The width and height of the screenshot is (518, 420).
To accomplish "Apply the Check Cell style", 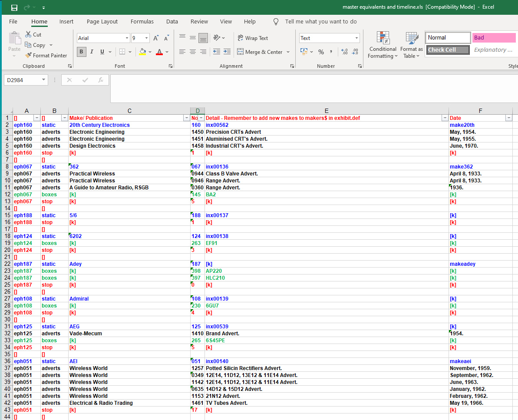I will tap(448, 50).
